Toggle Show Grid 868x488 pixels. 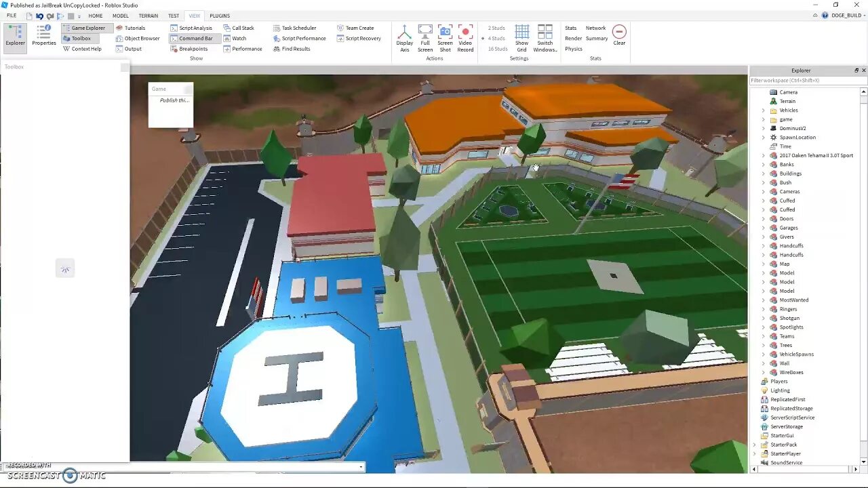521,39
